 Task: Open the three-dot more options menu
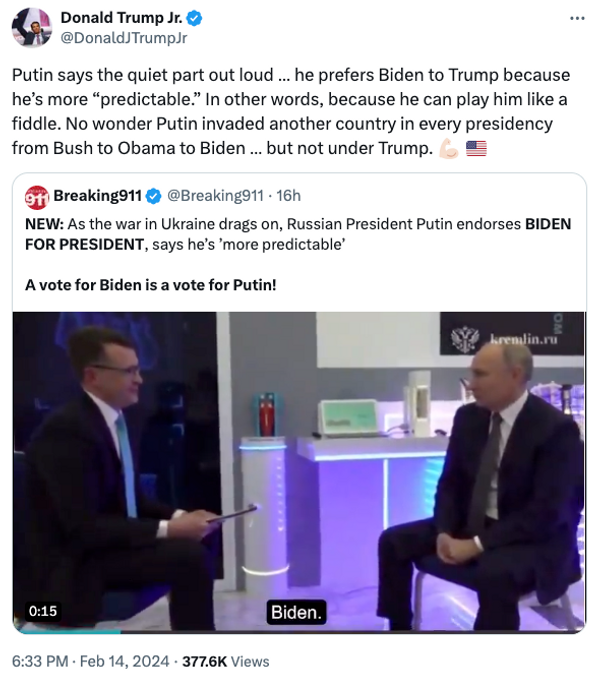pyautogui.click(x=577, y=19)
